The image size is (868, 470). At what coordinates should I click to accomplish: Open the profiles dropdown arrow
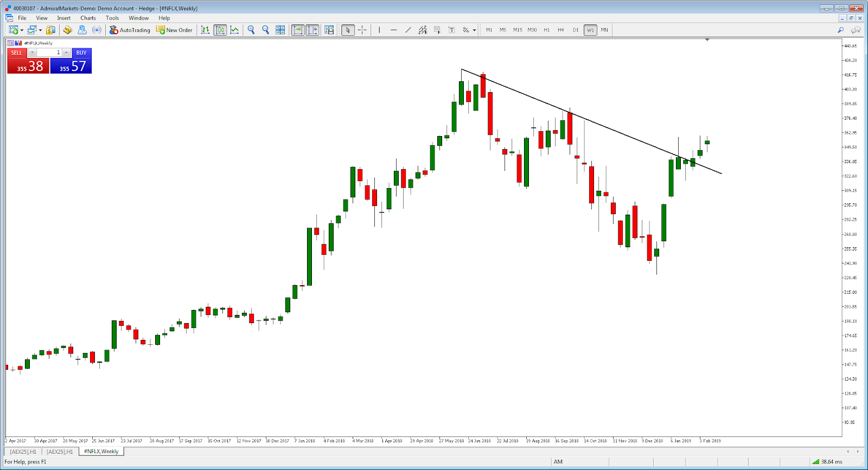[x=40, y=30]
